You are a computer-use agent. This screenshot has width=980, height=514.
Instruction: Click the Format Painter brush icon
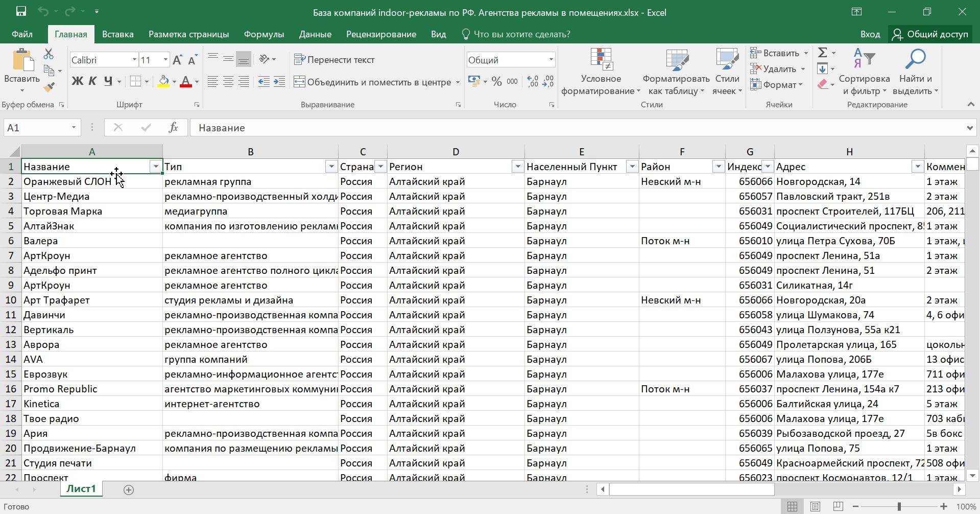click(x=49, y=87)
